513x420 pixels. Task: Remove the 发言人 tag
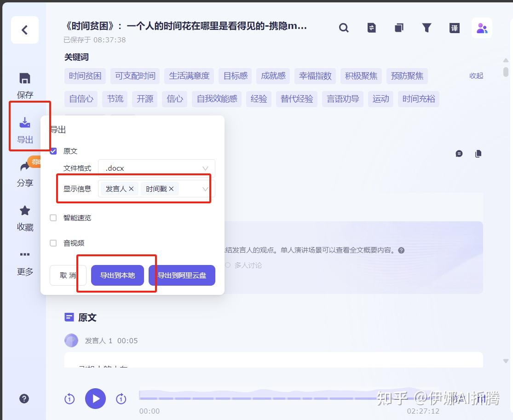(x=131, y=189)
